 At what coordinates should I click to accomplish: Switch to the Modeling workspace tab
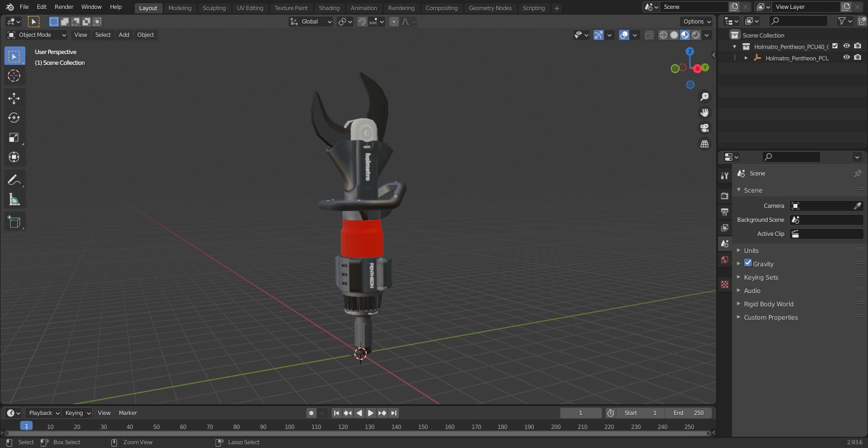coord(180,8)
